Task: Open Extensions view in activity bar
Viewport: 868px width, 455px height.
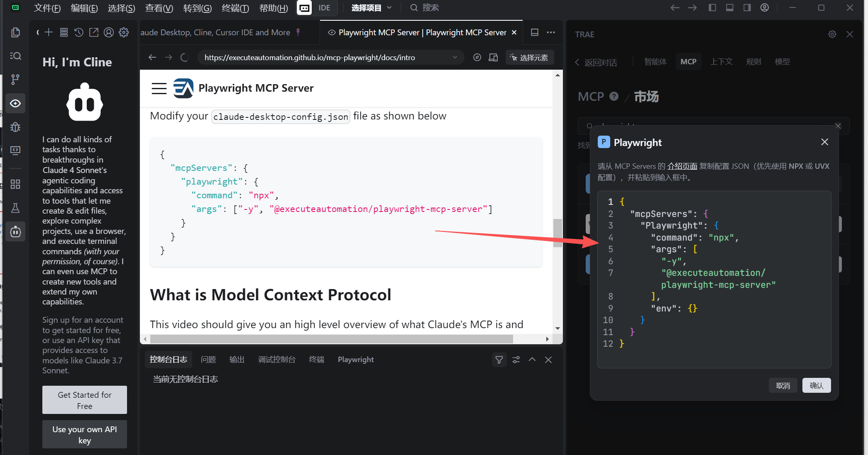Action: pos(15,184)
